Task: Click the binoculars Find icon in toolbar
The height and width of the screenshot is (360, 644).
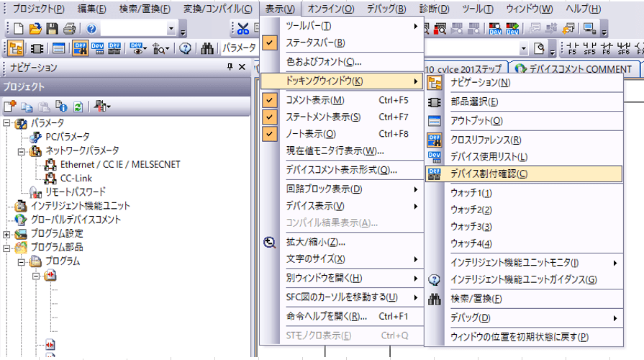Action: coord(207,48)
